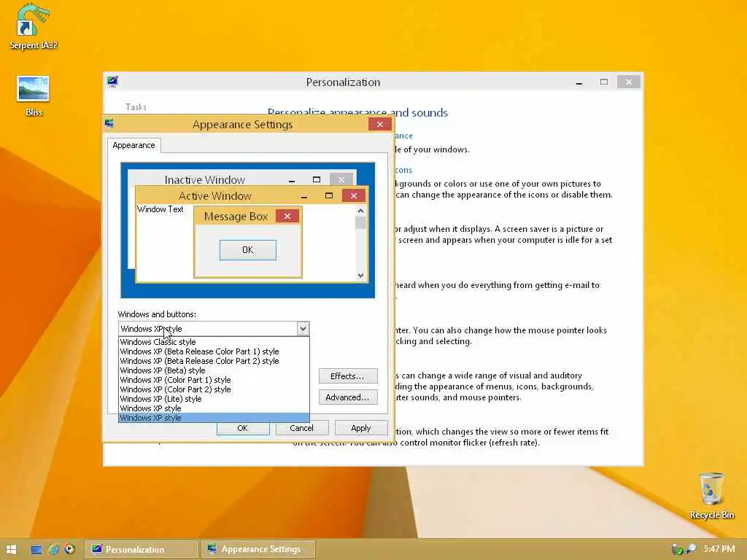The height and width of the screenshot is (560, 747).
Task: Choose the highlighted Windows XP style entry
Action: (214, 418)
